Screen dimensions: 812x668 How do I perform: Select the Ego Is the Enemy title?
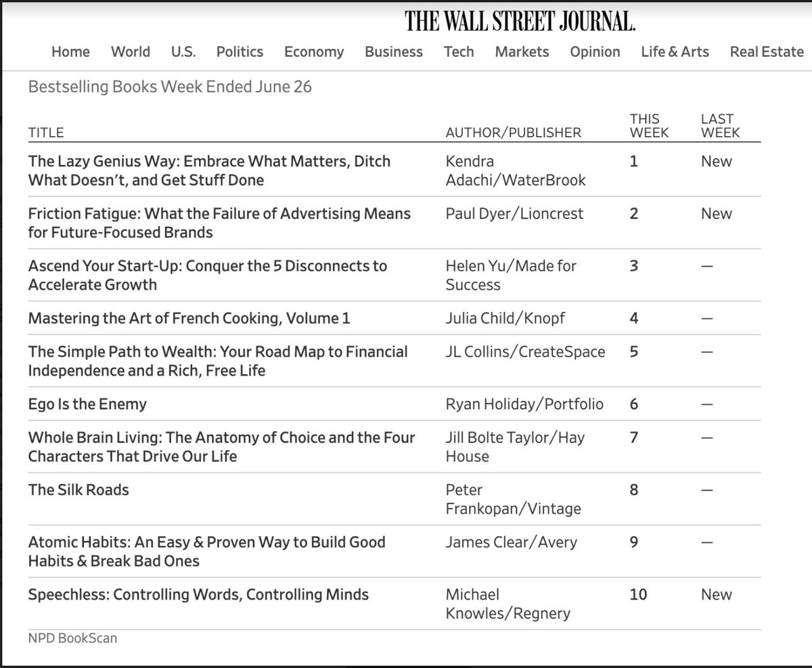[x=87, y=405]
